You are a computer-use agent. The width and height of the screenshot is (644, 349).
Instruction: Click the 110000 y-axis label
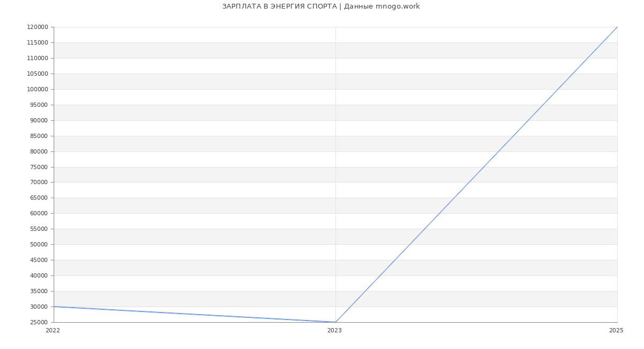[x=38, y=59]
